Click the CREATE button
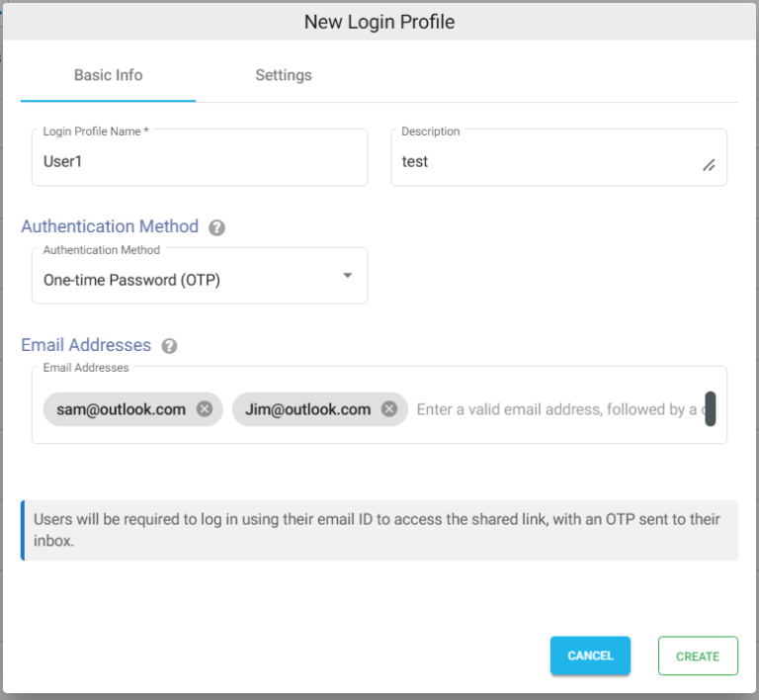The image size is (759, 700). pyautogui.click(x=698, y=656)
